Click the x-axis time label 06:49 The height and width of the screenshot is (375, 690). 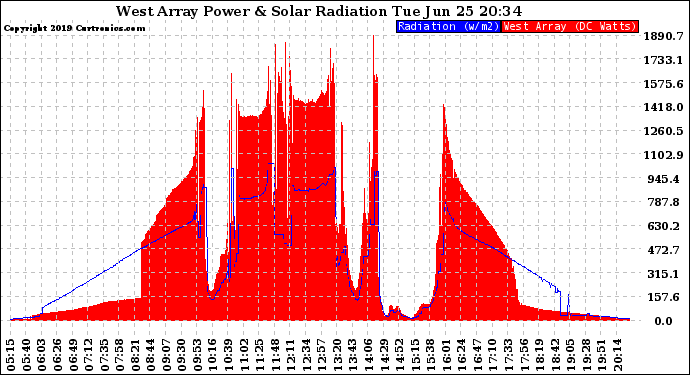[73, 355]
